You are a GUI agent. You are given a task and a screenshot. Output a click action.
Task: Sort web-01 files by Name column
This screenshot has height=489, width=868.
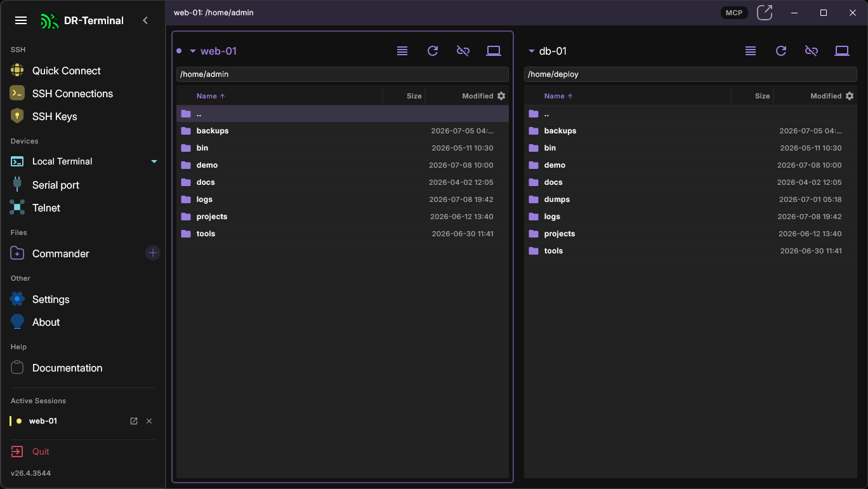(x=211, y=96)
